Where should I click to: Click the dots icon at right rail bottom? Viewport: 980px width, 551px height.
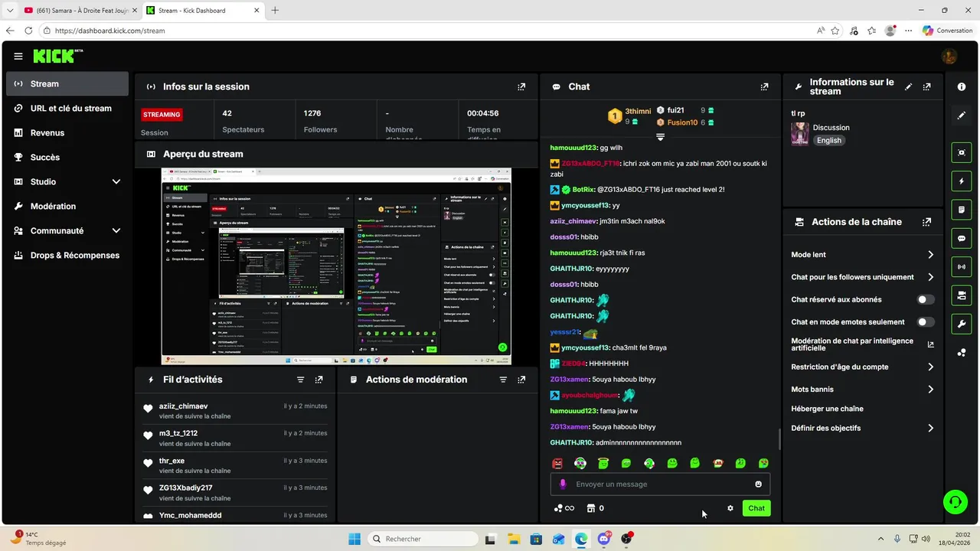962,353
